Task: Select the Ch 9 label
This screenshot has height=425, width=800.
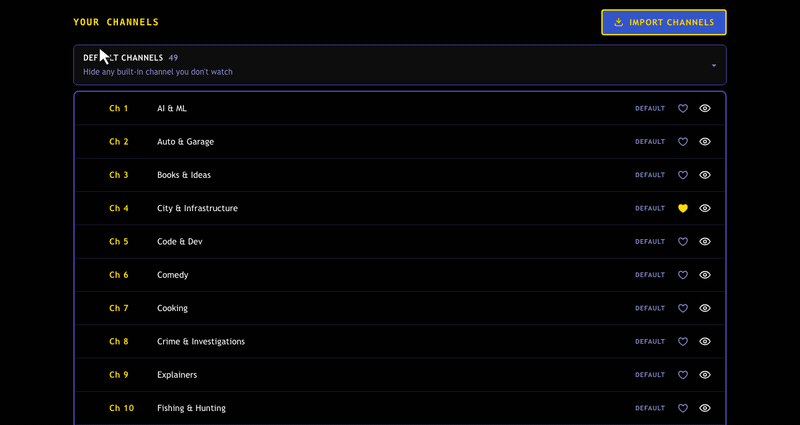Action: [x=119, y=374]
